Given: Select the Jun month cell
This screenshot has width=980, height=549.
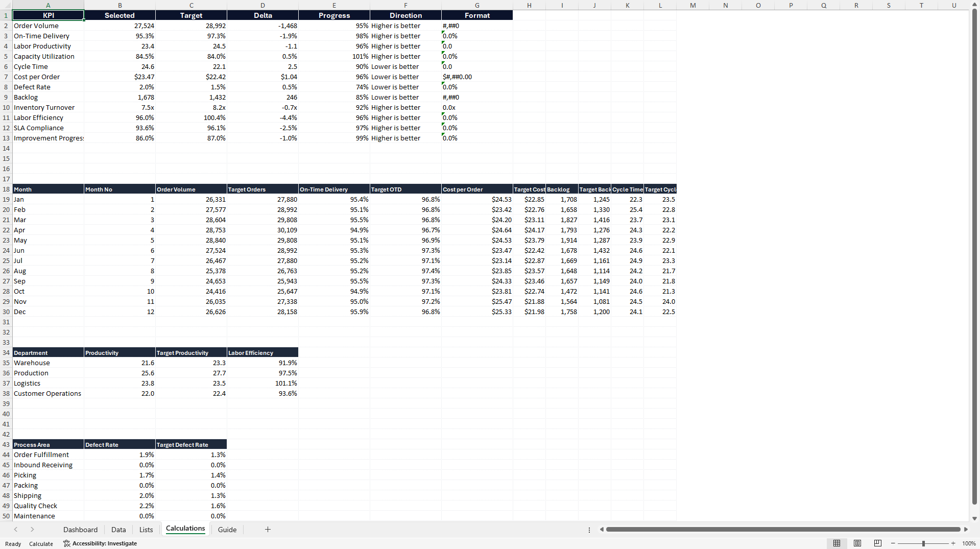Looking at the screenshot, I should click(x=49, y=250).
